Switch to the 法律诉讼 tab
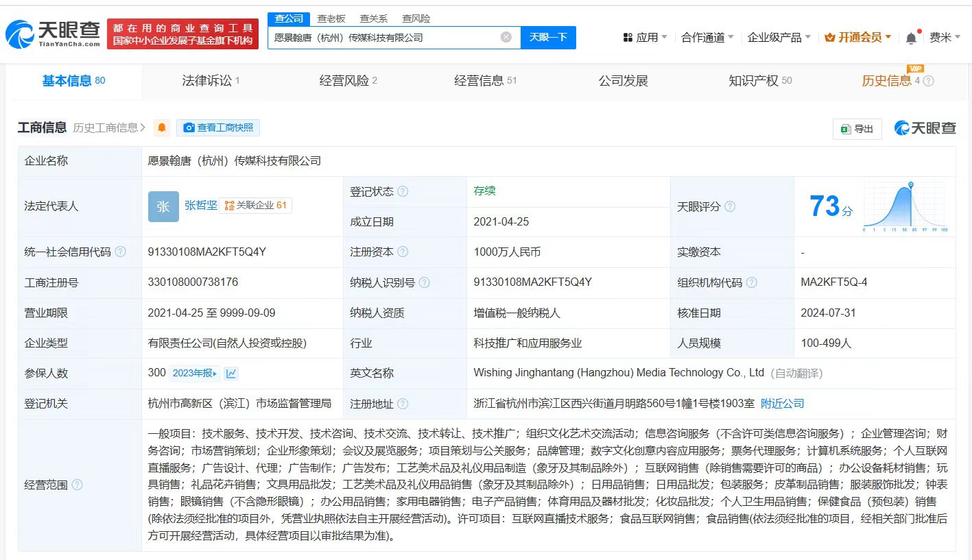972x560 pixels. click(211, 81)
